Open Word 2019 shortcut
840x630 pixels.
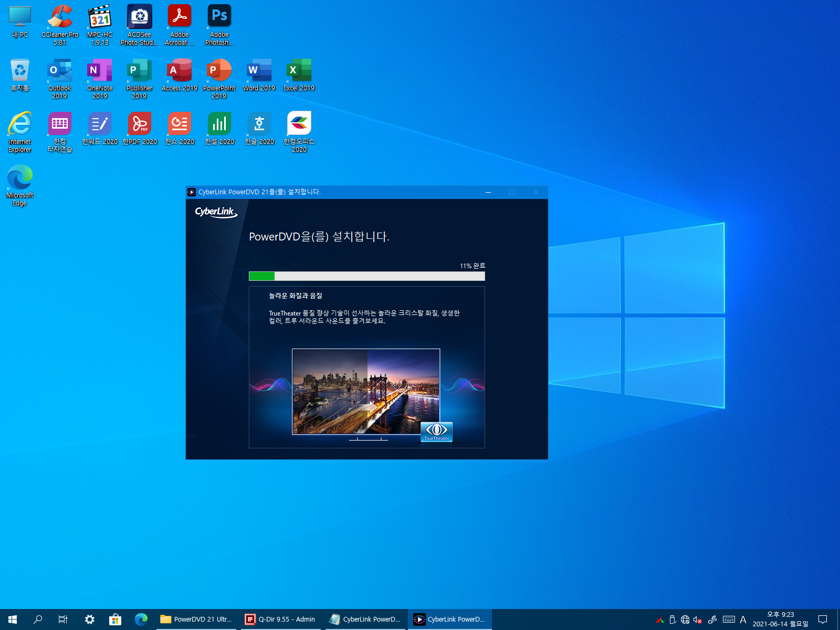point(259,76)
